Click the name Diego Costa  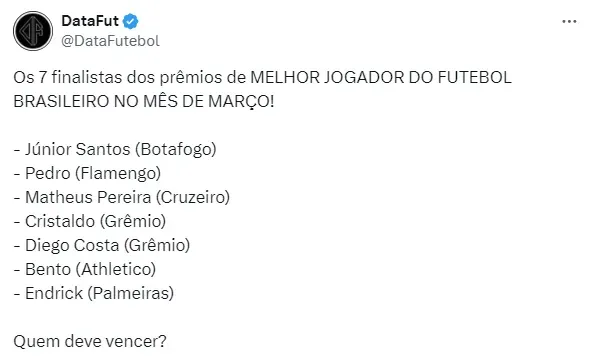click(72, 245)
